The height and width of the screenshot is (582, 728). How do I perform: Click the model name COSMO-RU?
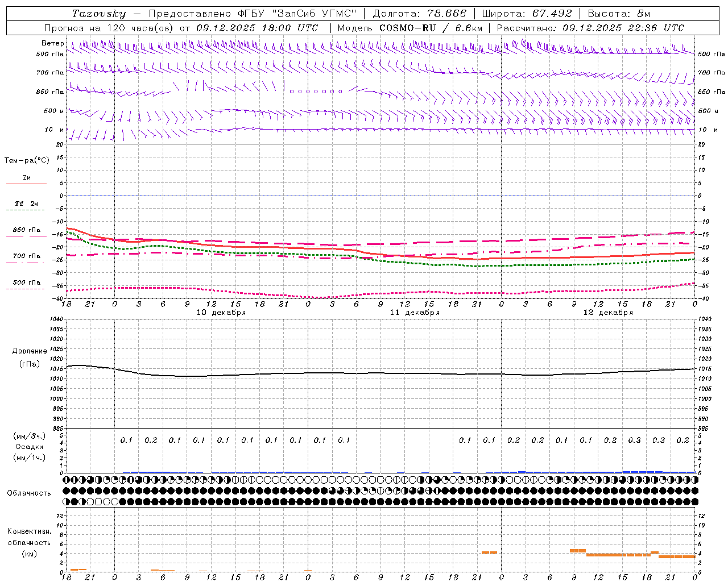click(407, 28)
